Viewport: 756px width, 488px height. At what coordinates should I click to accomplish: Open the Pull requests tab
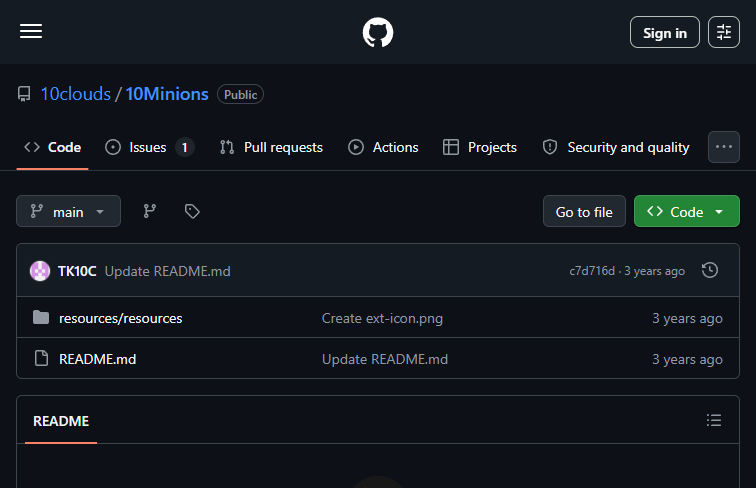[x=271, y=147]
